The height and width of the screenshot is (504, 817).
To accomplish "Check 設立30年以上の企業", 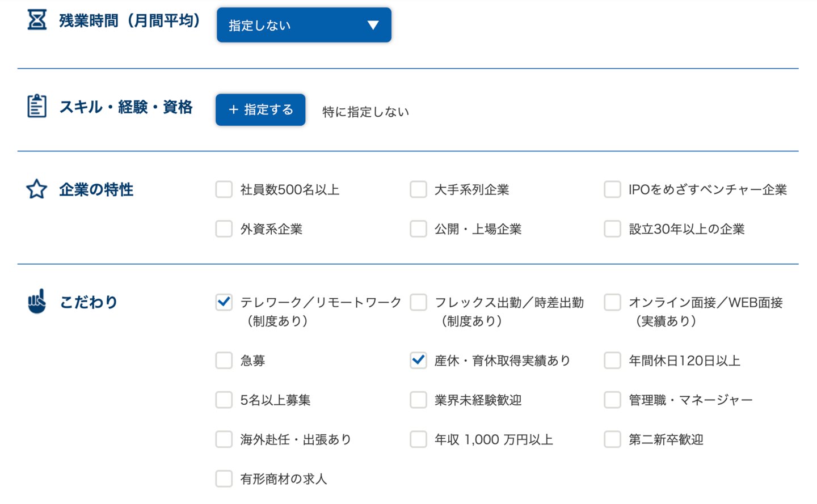I will click(x=612, y=228).
